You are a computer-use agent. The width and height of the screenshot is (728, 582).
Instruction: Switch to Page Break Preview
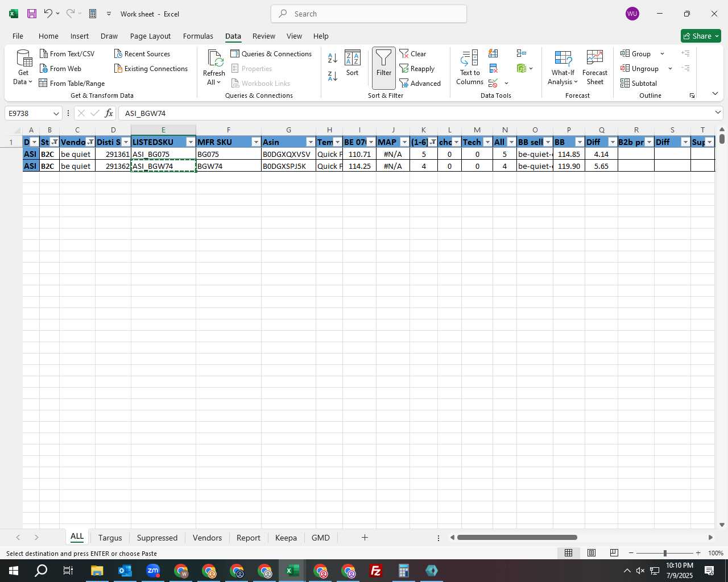point(614,553)
